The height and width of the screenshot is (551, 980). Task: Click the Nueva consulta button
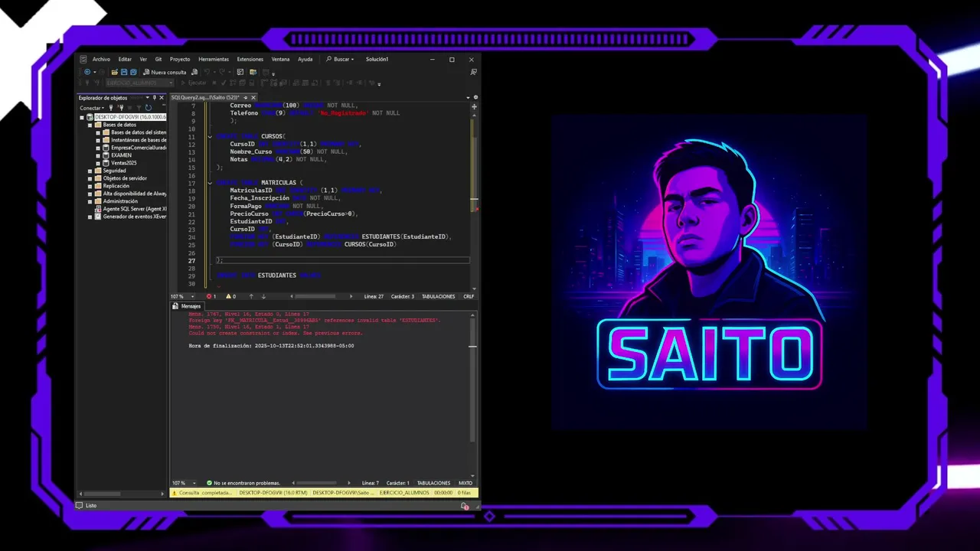click(165, 72)
